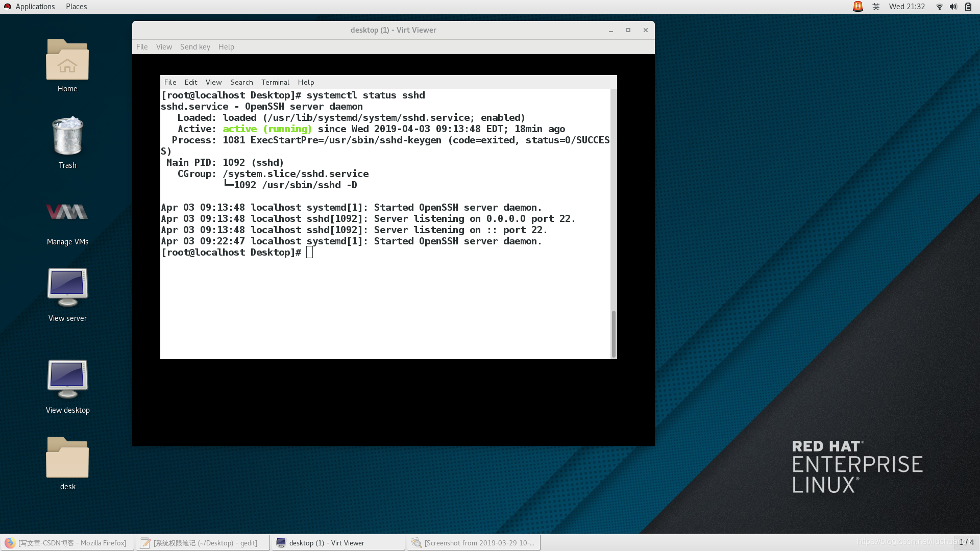Viewport: 980px width, 551px height.
Task: Open terminal View menu
Action: [213, 82]
